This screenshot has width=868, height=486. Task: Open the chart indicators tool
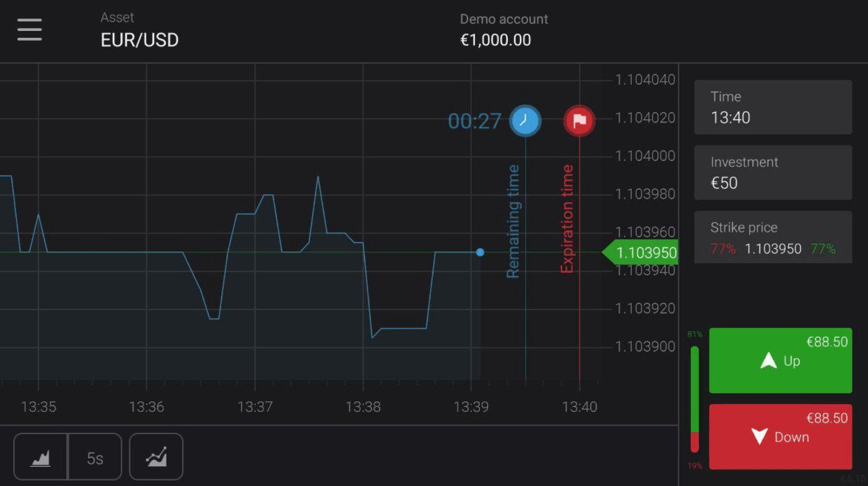[x=156, y=457]
